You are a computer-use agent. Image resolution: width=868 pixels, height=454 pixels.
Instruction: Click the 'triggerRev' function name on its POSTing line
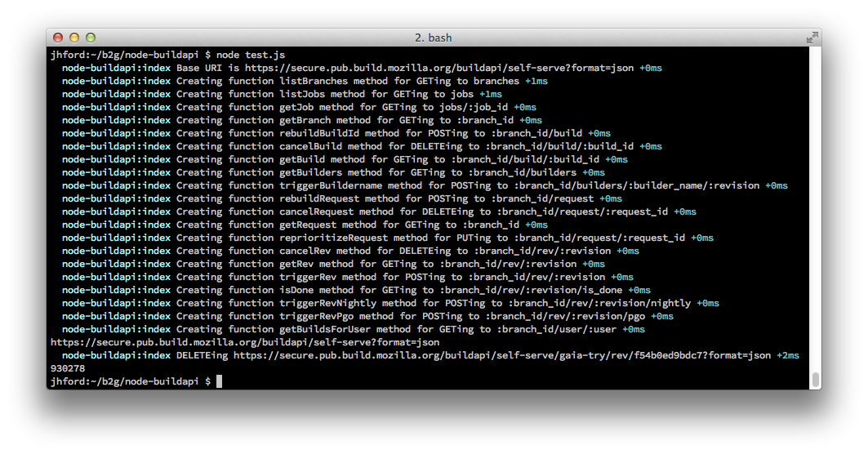point(307,277)
